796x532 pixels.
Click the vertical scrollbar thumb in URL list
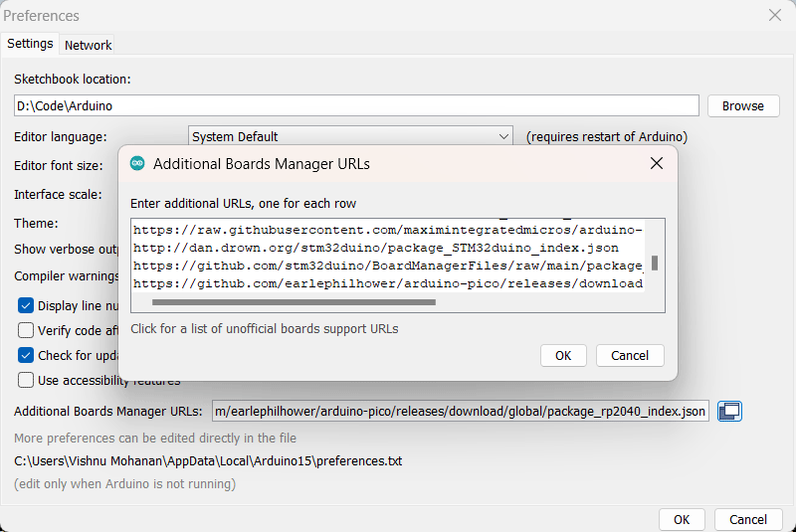pyautogui.click(x=655, y=263)
